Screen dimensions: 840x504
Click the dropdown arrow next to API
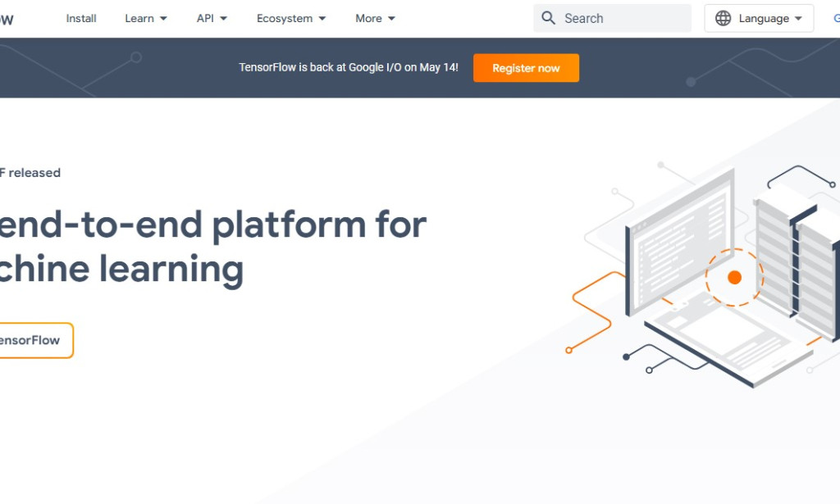[223, 18]
